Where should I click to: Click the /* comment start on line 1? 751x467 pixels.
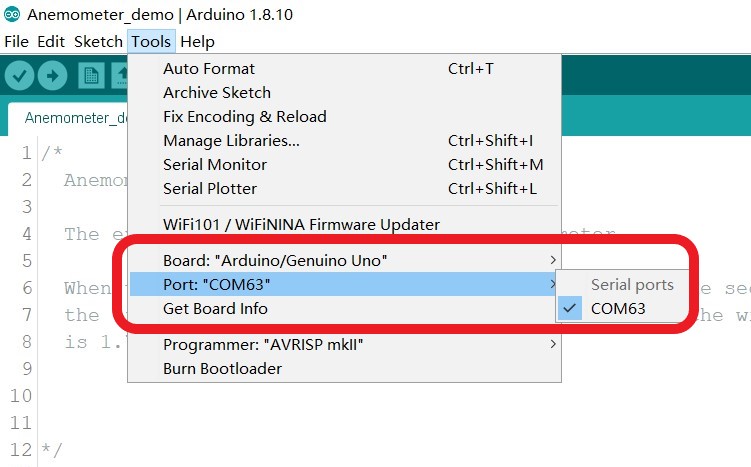(52, 153)
